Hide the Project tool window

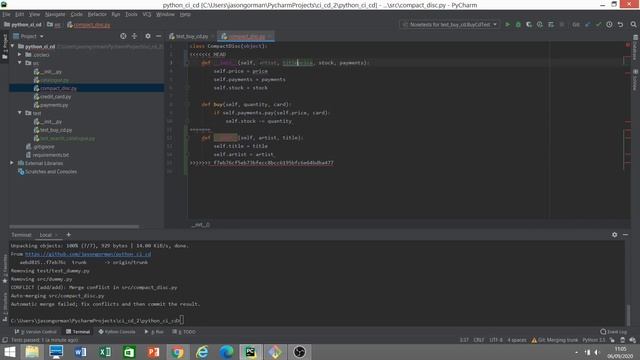pyautogui.click(x=158, y=36)
